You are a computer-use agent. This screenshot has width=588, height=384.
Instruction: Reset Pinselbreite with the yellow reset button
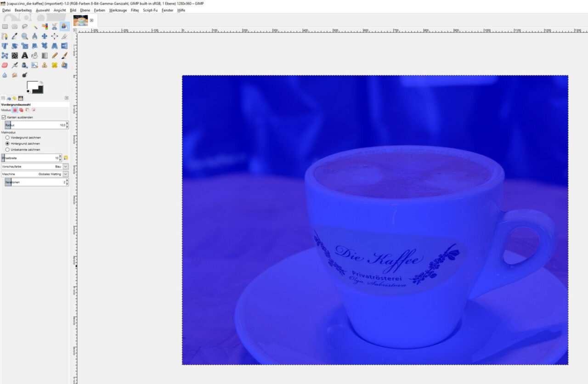[66, 158]
